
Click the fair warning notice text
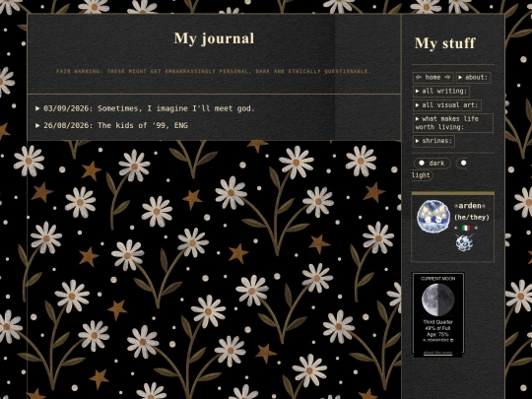click(214, 71)
